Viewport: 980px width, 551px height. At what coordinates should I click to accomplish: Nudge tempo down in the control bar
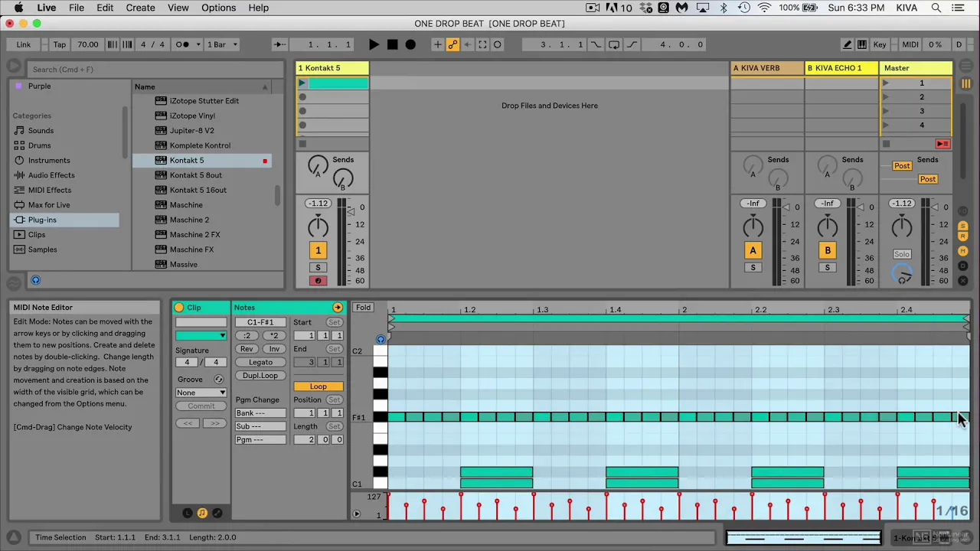(x=113, y=44)
